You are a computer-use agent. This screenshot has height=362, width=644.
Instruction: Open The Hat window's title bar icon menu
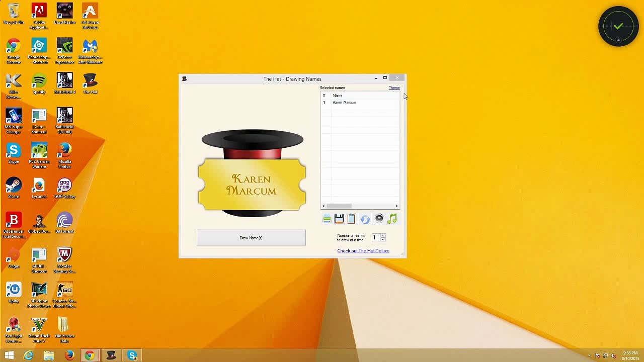pos(184,79)
